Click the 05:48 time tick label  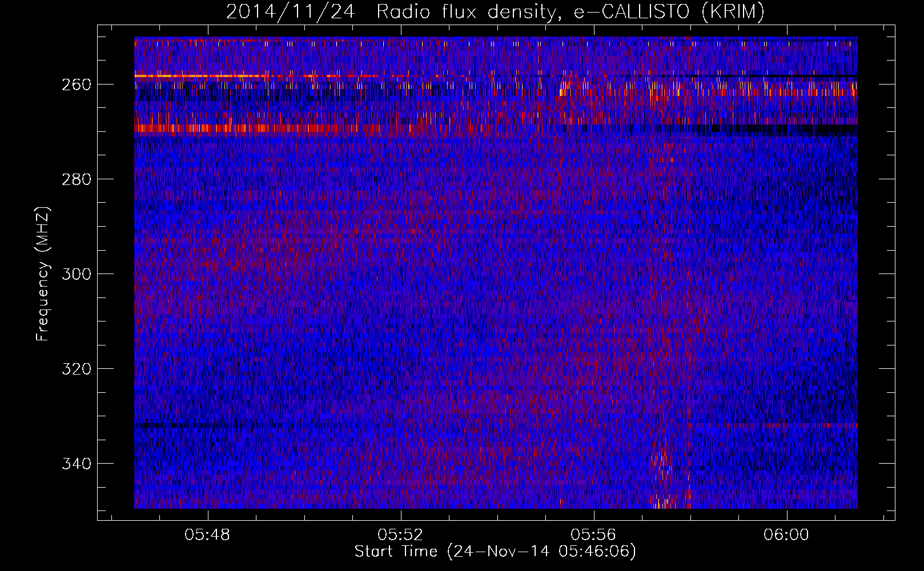coord(208,535)
